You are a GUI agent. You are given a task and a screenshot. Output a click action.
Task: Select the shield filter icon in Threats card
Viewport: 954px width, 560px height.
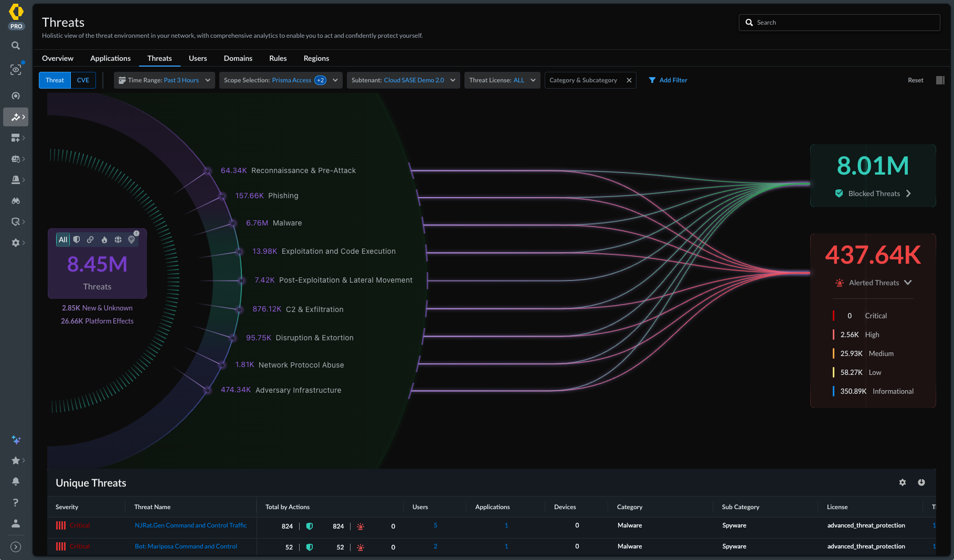77,240
